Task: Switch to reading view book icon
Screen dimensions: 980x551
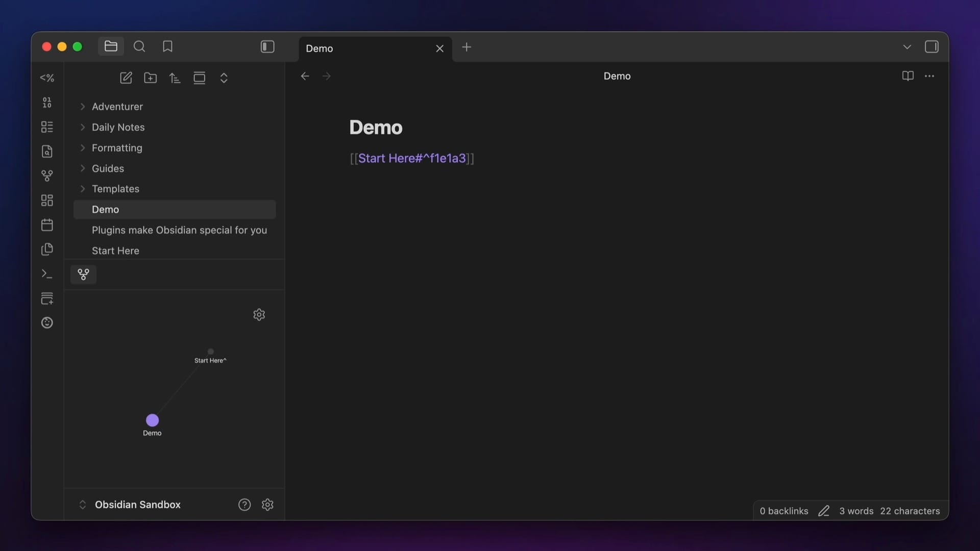Action: [x=908, y=76]
